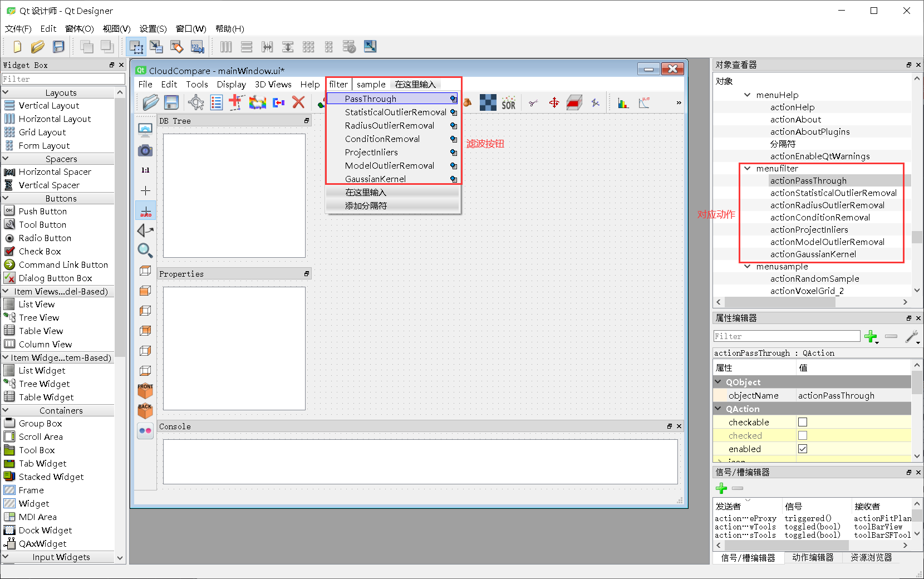Collapse the menusample tree node

(x=748, y=266)
